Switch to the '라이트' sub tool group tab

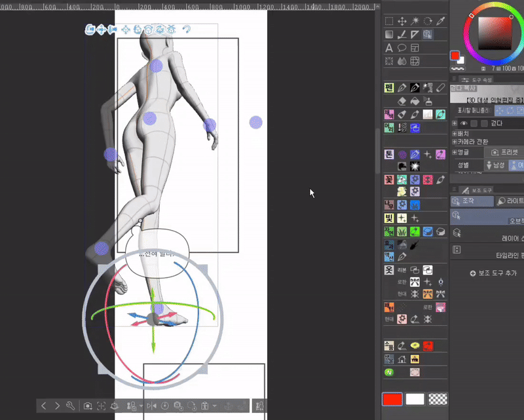coord(510,201)
